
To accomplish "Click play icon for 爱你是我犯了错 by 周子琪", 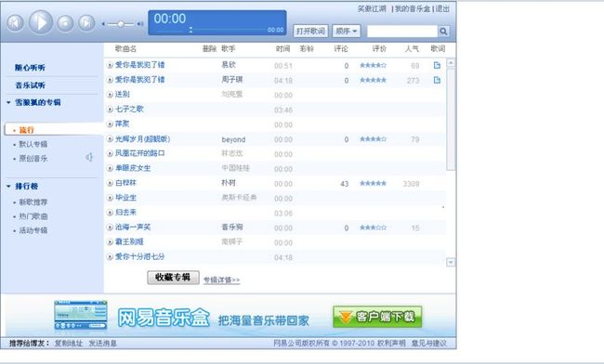I will [110, 80].
